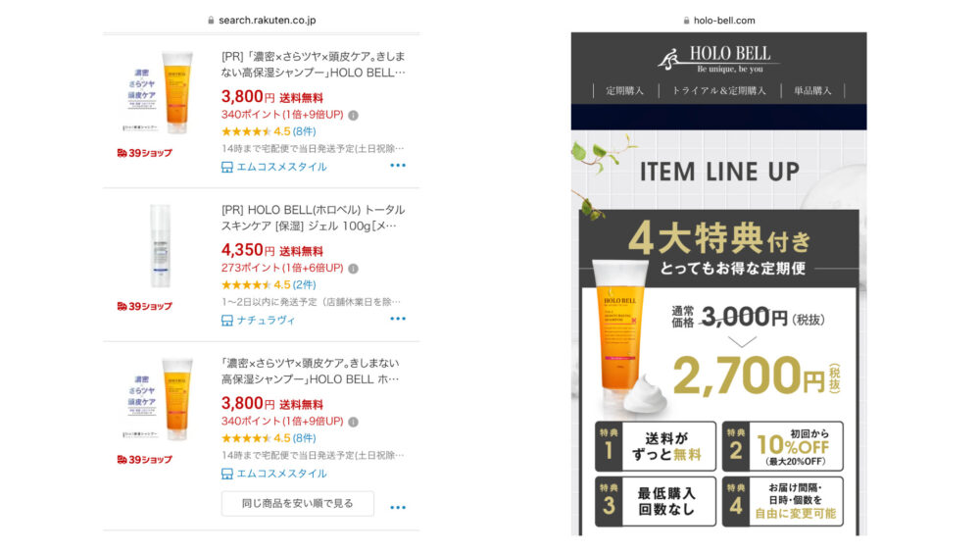Click the lock icon beside search.rakuten.co.jp

pyautogui.click(x=211, y=21)
